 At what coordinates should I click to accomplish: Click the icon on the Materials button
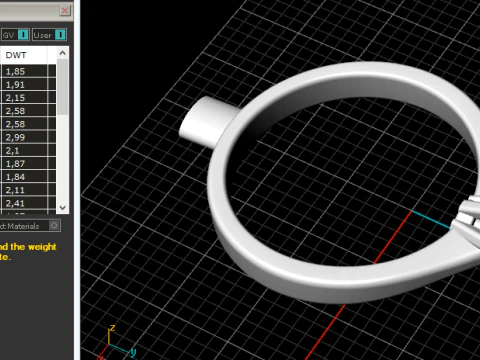point(54,226)
